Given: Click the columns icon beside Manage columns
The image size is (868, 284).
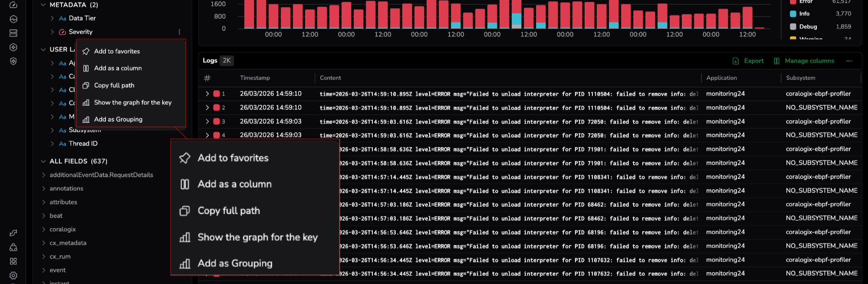Looking at the screenshot, I should (x=776, y=61).
